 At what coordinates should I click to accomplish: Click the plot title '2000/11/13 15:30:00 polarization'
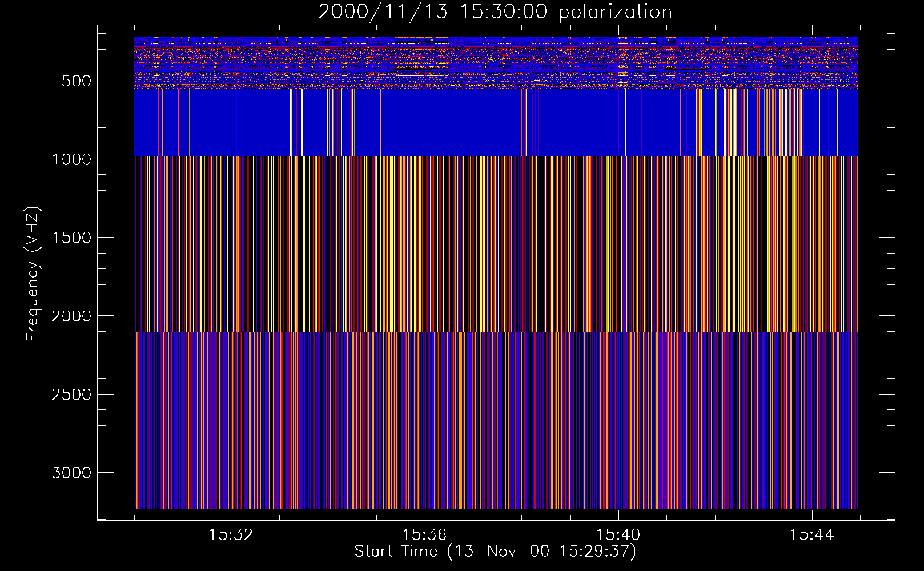495,12
